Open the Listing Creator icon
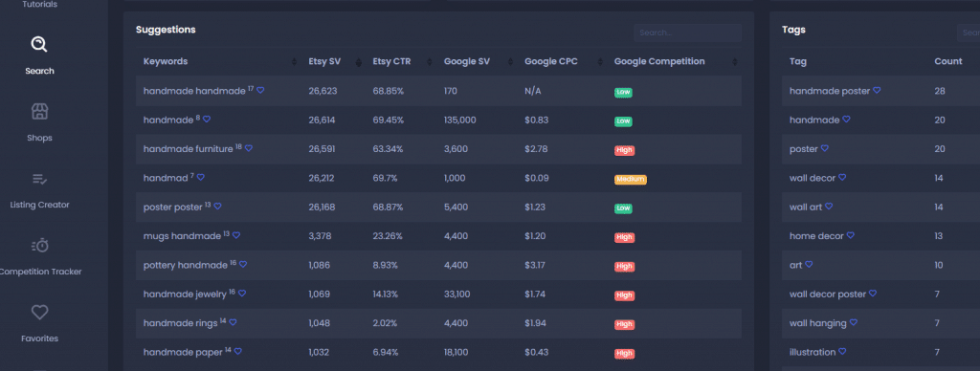 tap(39, 179)
